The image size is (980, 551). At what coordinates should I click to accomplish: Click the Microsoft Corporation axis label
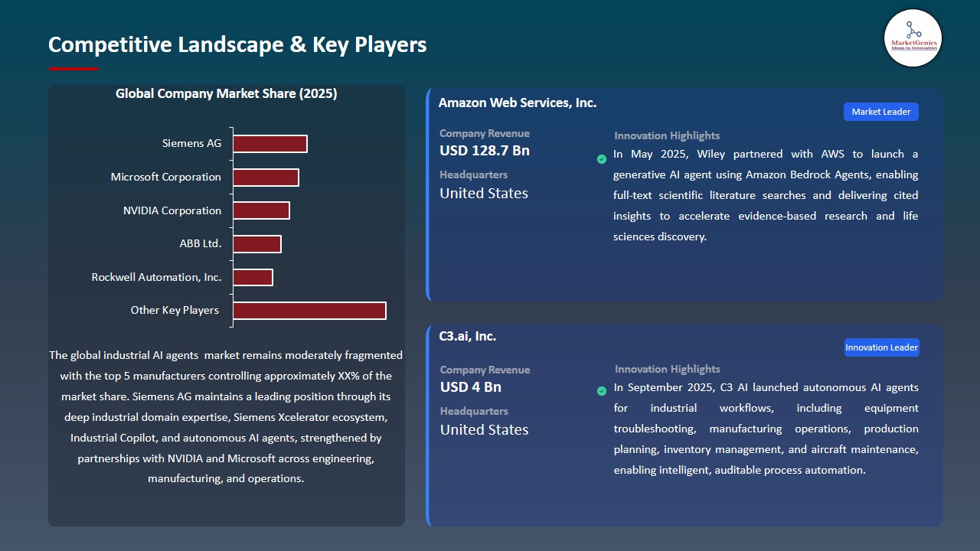[166, 177]
